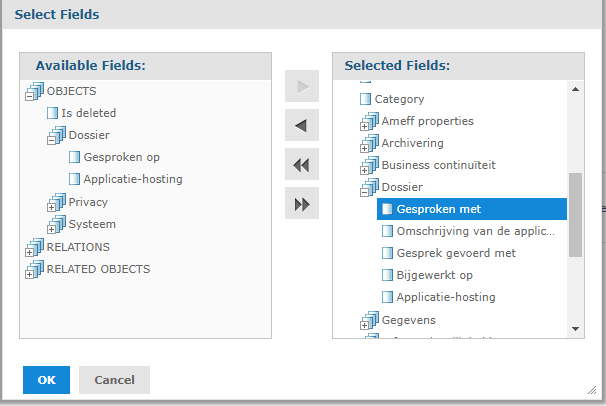This screenshot has width=606, height=406.
Task: Expand the RELATIONS node
Action: pyautogui.click(x=29, y=252)
